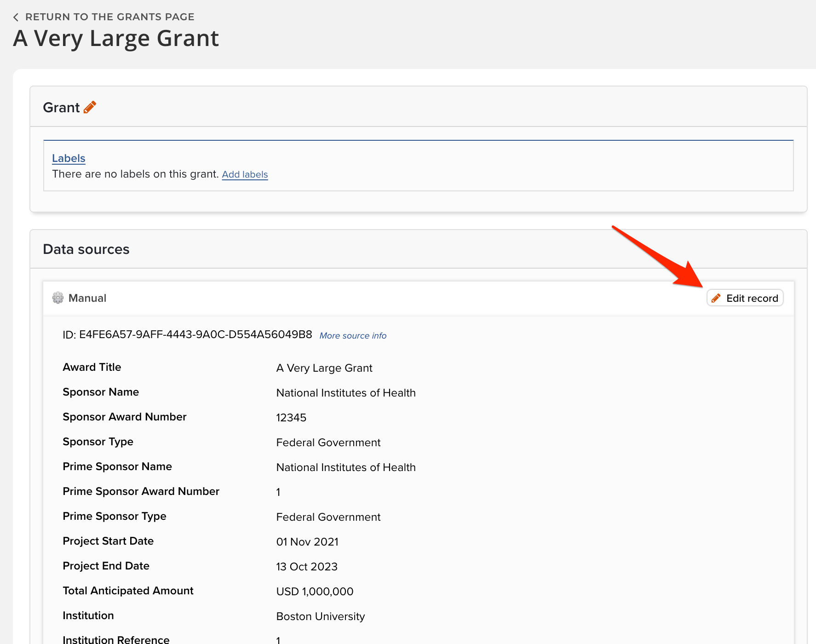Select the amount 'USD 1,000,000'
The image size is (816, 644).
(x=315, y=592)
